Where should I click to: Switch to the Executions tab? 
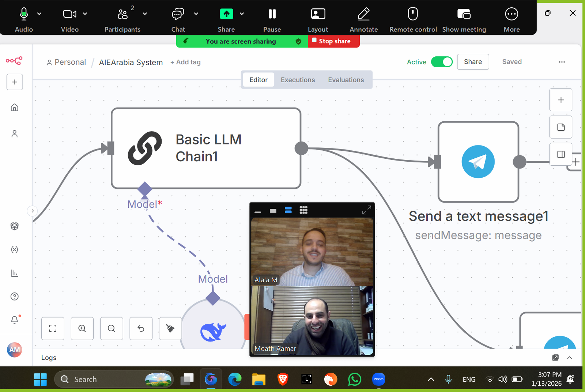(298, 80)
